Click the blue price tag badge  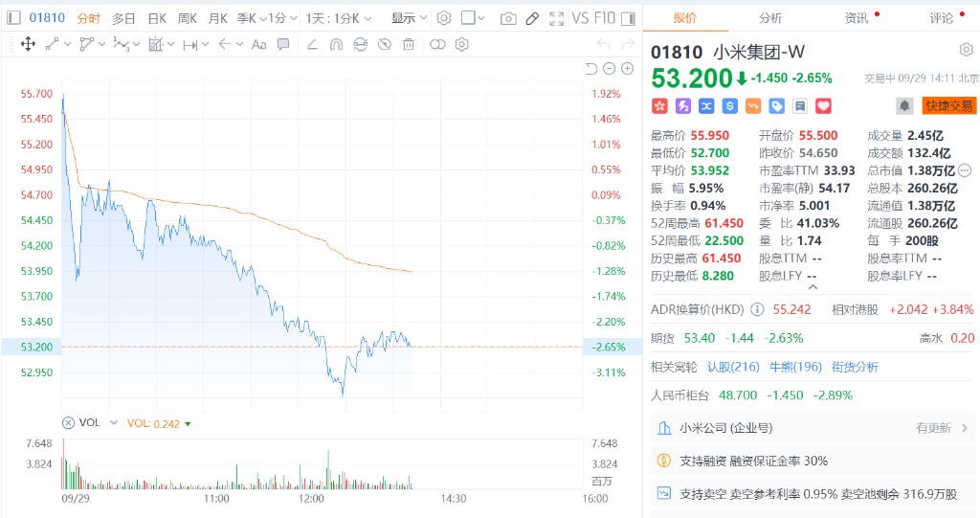point(776,106)
